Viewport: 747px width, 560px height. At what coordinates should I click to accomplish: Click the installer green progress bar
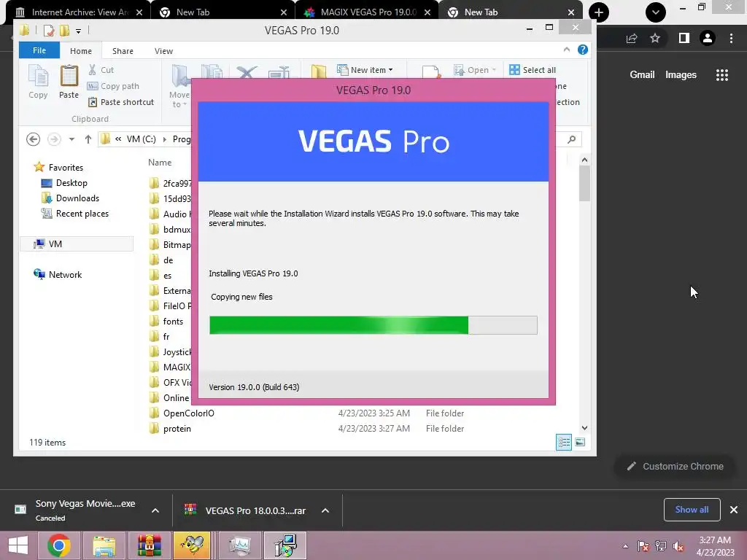373,325
